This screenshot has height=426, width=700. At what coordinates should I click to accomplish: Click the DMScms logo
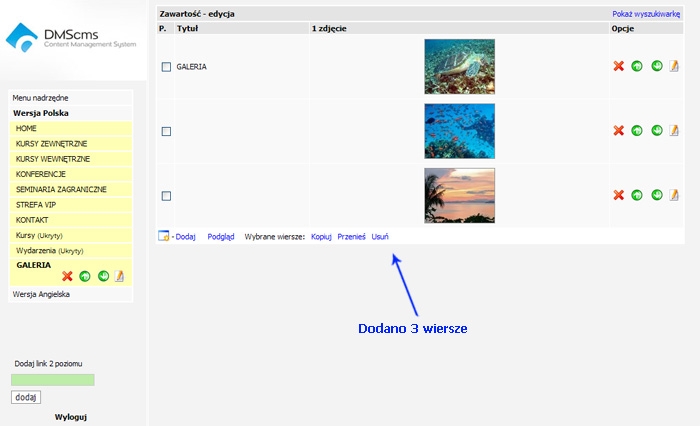pos(71,38)
